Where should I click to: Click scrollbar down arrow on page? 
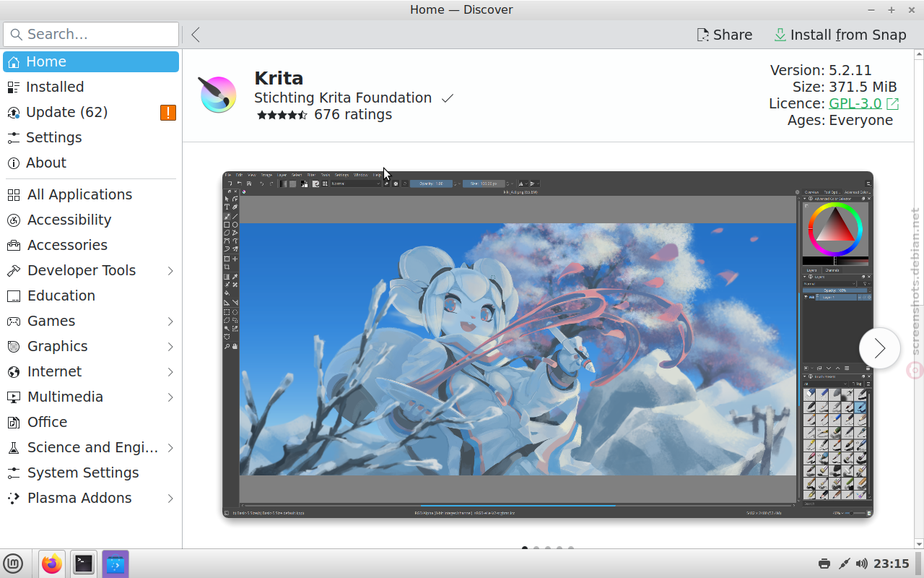[918, 543]
